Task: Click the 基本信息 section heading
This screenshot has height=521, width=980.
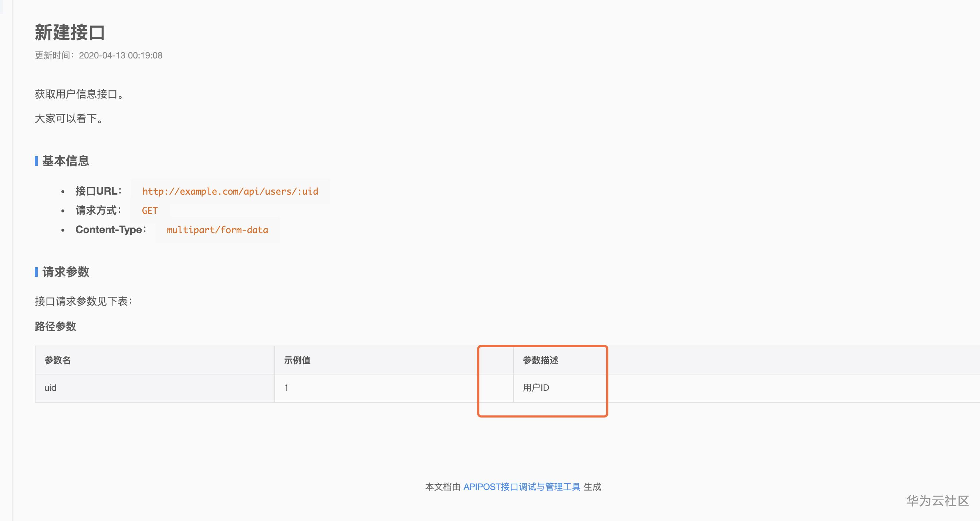Action: 65,161
